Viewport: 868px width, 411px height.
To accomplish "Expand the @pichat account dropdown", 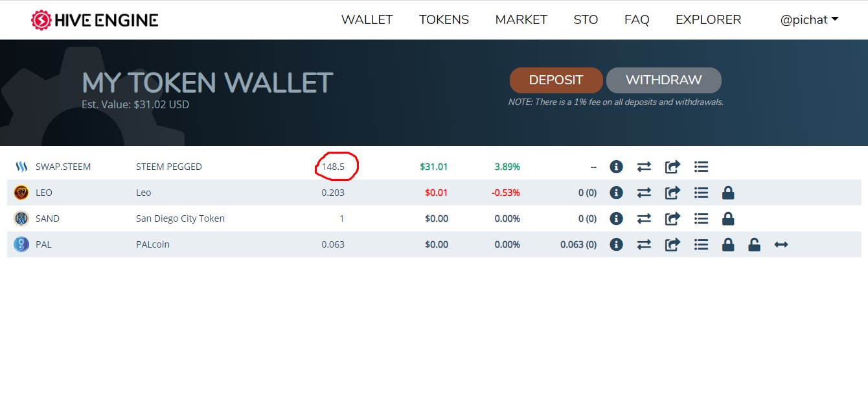I will (x=809, y=19).
